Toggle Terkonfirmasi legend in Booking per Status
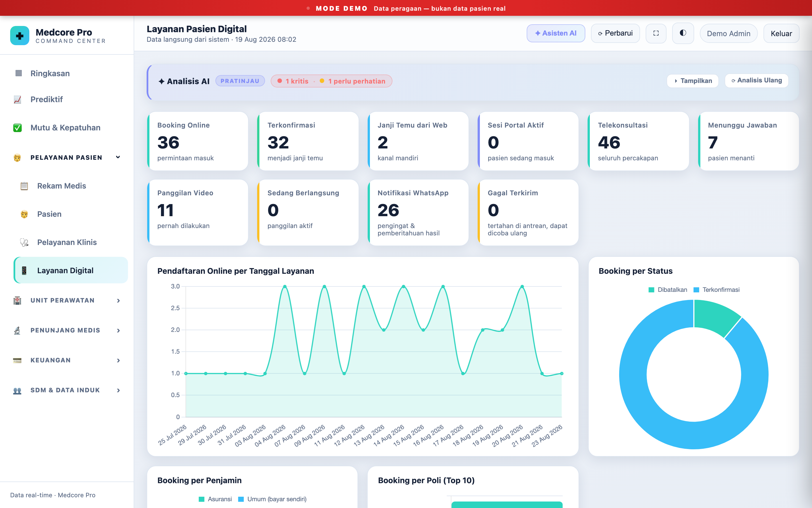This screenshot has height=508, width=812. (x=716, y=290)
